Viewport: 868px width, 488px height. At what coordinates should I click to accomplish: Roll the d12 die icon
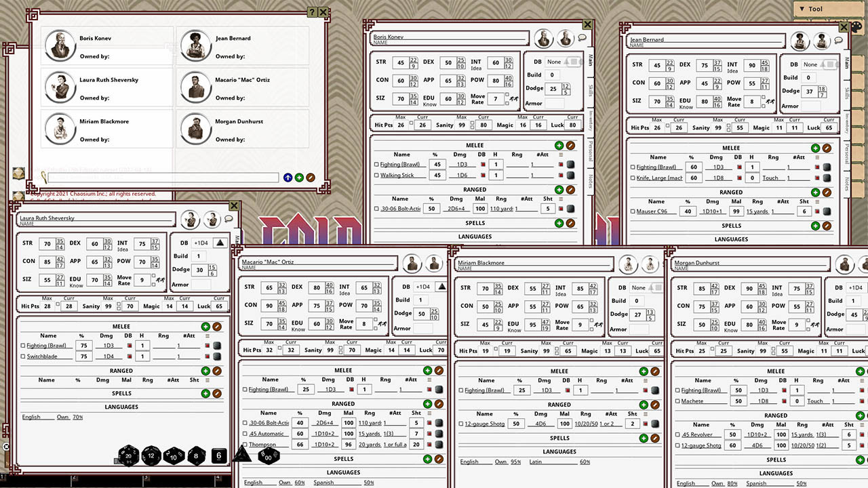[151, 456]
